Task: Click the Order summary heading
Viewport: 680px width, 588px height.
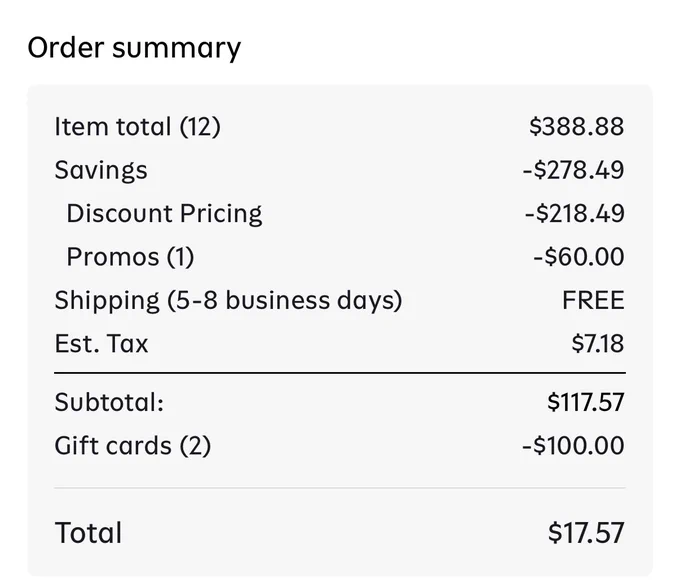Action: click(x=134, y=48)
